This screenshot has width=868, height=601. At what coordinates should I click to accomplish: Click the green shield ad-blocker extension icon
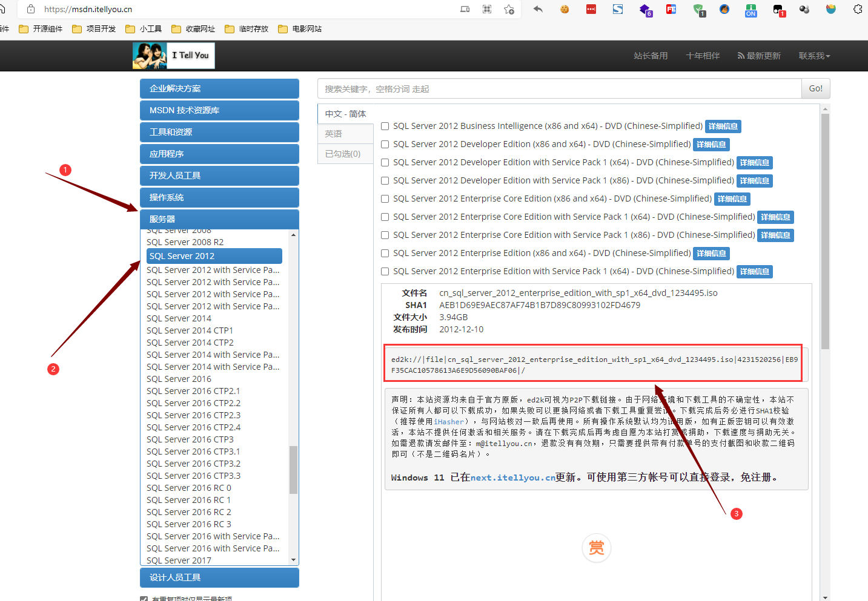click(x=698, y=10)
